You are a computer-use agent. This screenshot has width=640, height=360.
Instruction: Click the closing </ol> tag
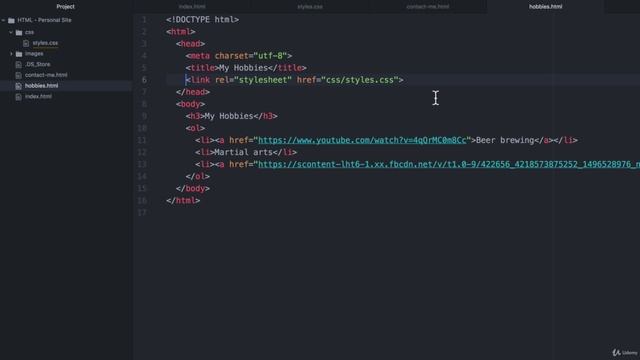coord(198,176)
